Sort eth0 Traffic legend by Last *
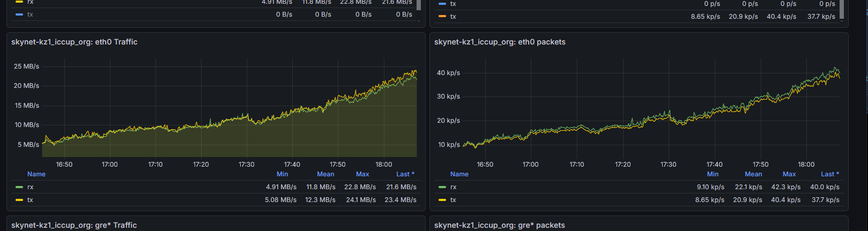Viewport: 868px width, 231px height. tap(405, 174)
